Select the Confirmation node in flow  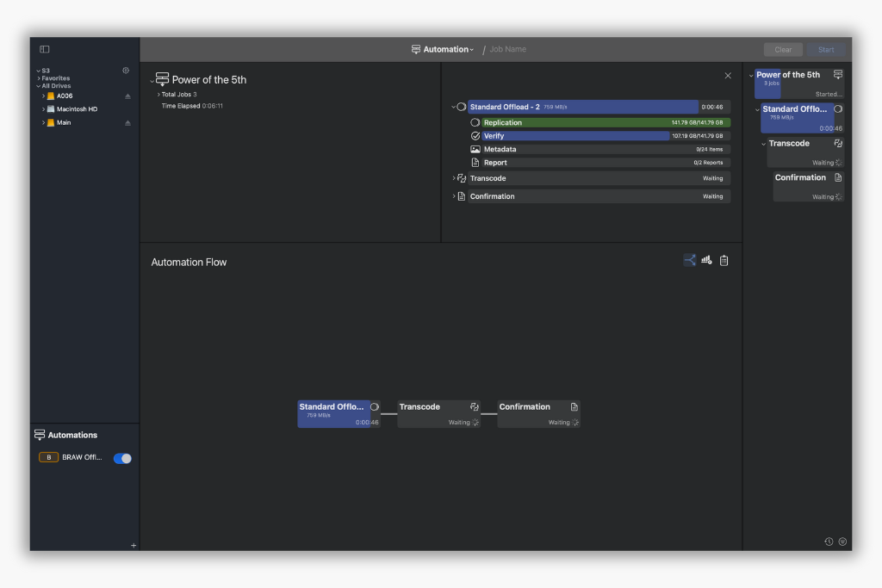pyautogui.click(x=538, y=414)
